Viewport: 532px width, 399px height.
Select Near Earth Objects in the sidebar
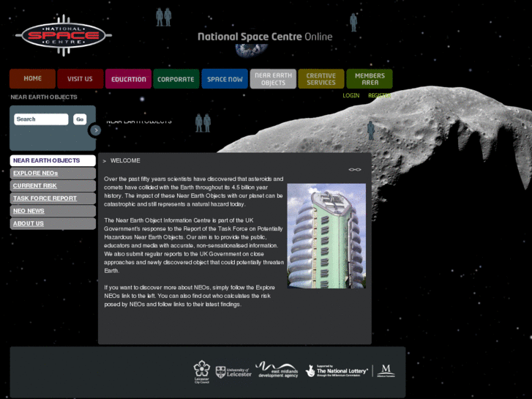coord(53,160)
